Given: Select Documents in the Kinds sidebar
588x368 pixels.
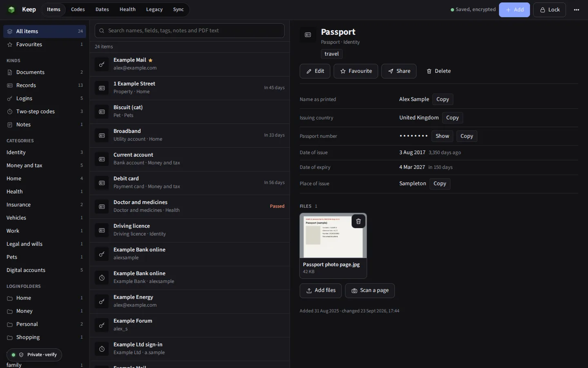Looking at the screenshot, I should 45,72.
